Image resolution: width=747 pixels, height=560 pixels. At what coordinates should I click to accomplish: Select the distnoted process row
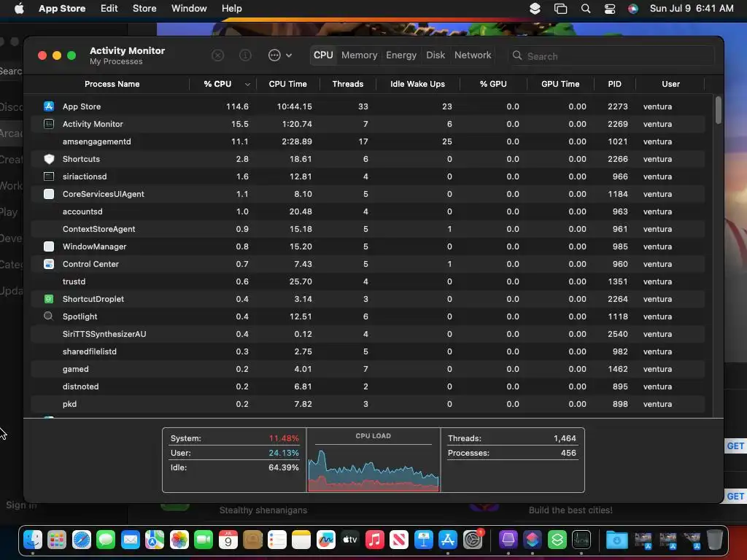(x=368, y=386)
